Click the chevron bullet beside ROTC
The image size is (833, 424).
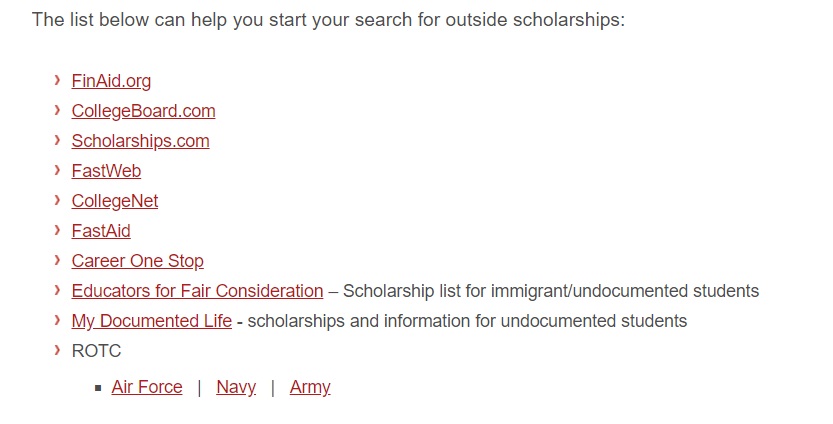pos(57,350)
